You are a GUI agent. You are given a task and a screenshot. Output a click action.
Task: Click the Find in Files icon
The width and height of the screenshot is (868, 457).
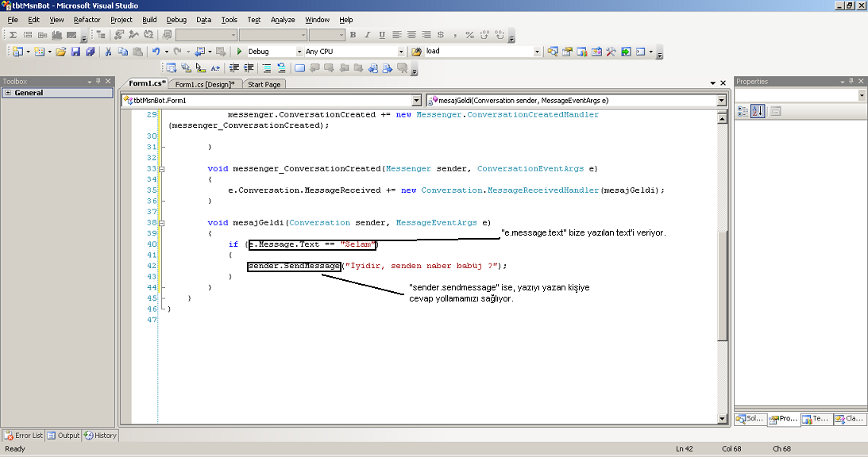coord(416,52)
